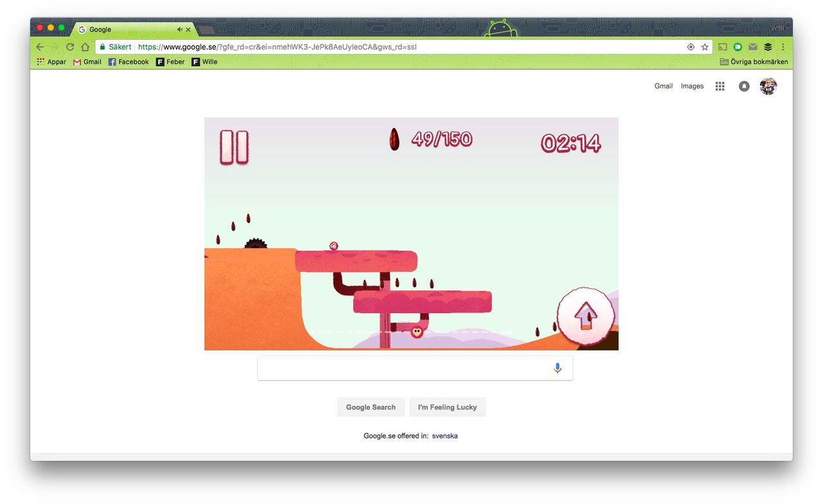Open the mail checker extension
The height and width of the screenshot is (504, 823).
[753, 47]
